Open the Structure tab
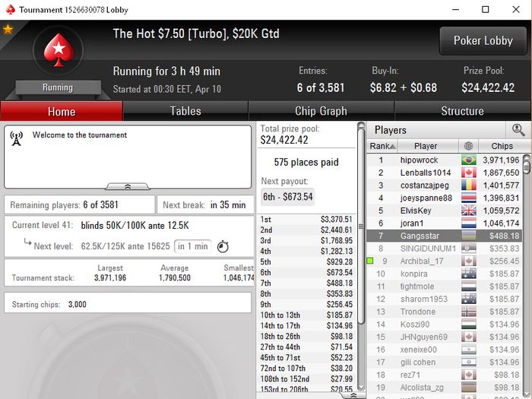532x399 pixels. click(x=462, y=111)
